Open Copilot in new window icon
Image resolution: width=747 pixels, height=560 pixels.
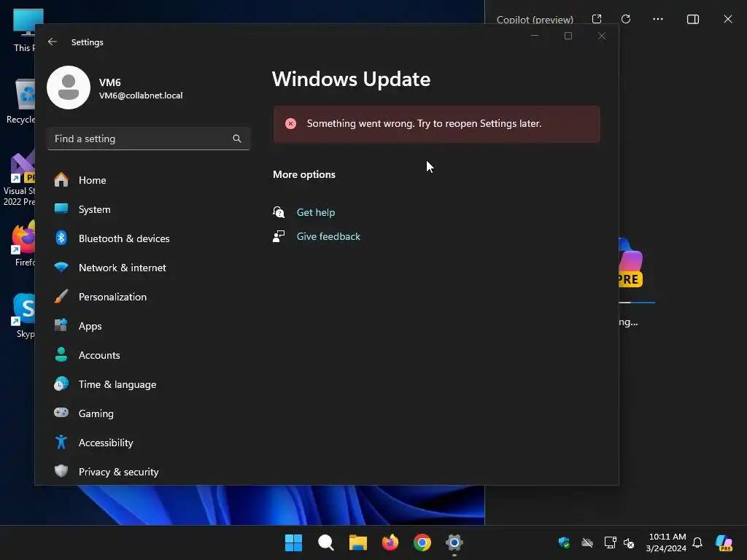tap(597, 19)
